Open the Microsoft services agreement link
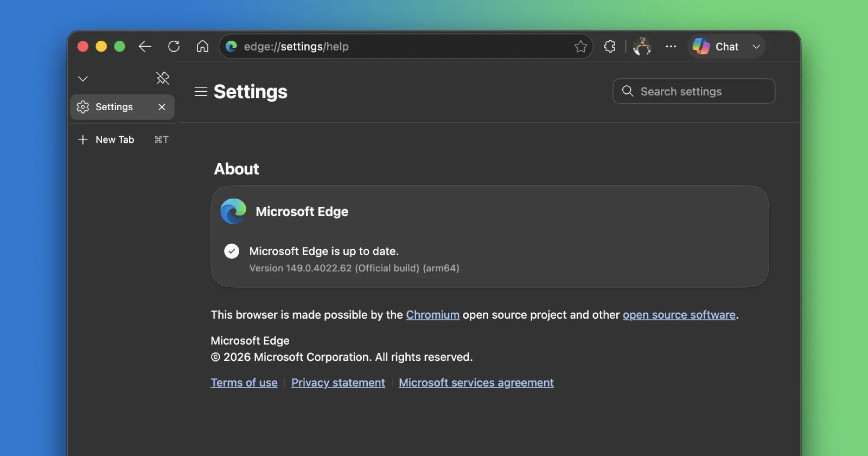Screen dimensions: 868x456 pyautogui.click(x=476, y=383)
